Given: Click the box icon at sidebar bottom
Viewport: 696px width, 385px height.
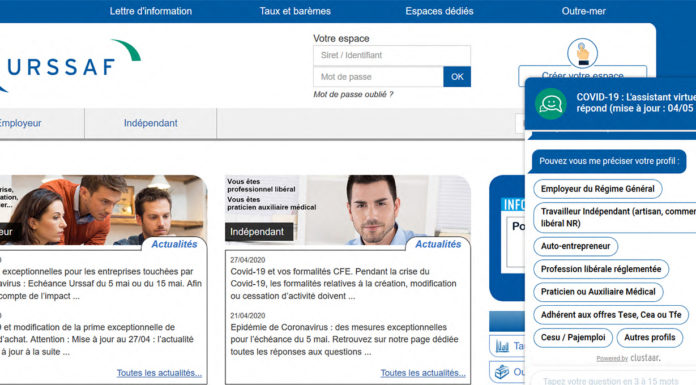Looking at the screenshot, I should pyautogui.click(x=502, y=372).
